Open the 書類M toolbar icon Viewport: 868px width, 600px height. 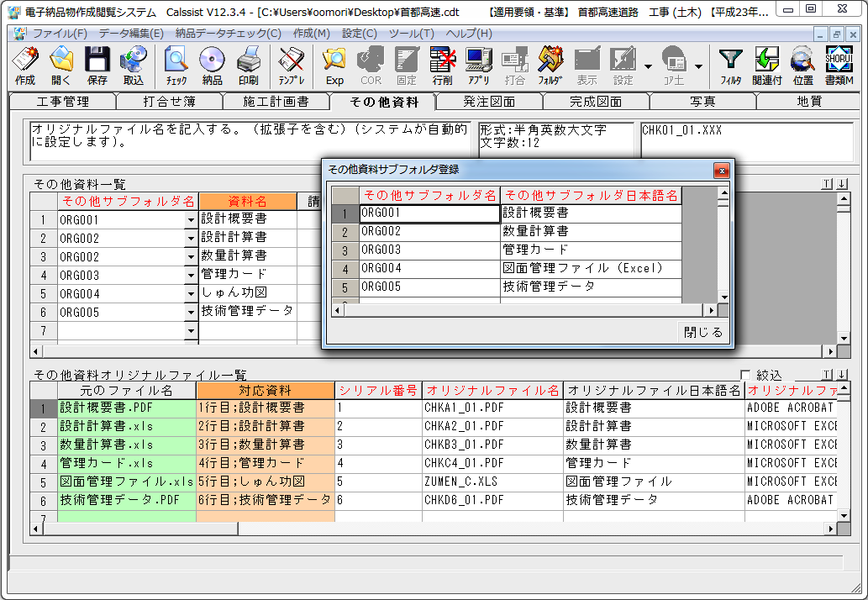click(839, 66)
